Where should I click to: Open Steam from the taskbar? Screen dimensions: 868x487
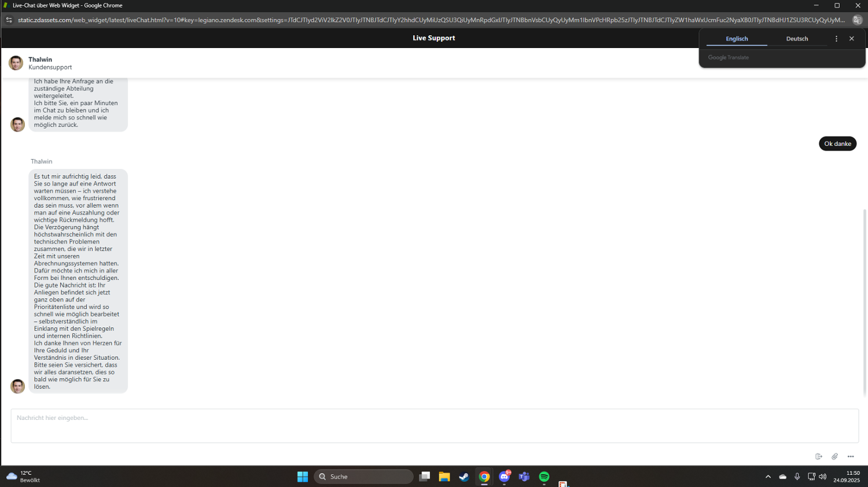pos(464,477)
